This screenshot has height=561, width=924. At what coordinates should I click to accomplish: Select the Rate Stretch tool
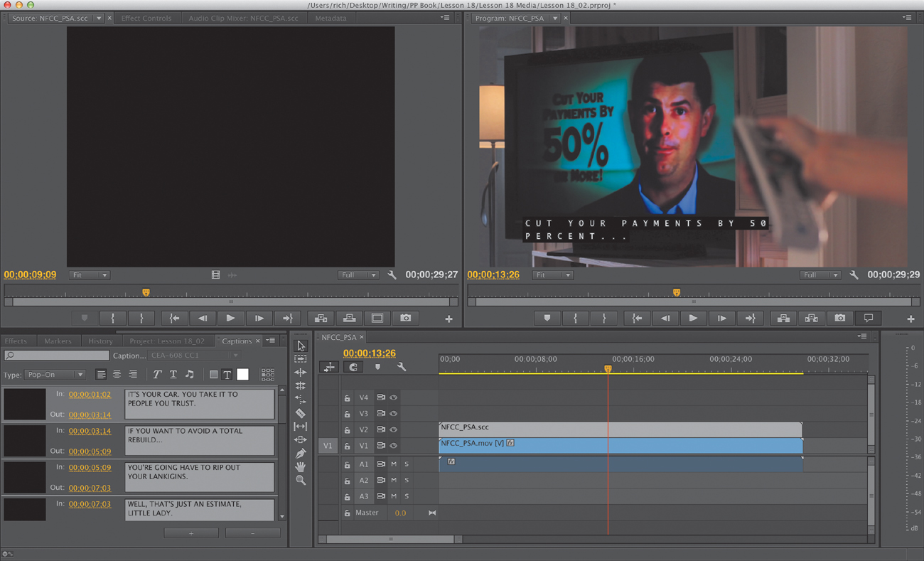pyautogui.click(x=301, y=400)
